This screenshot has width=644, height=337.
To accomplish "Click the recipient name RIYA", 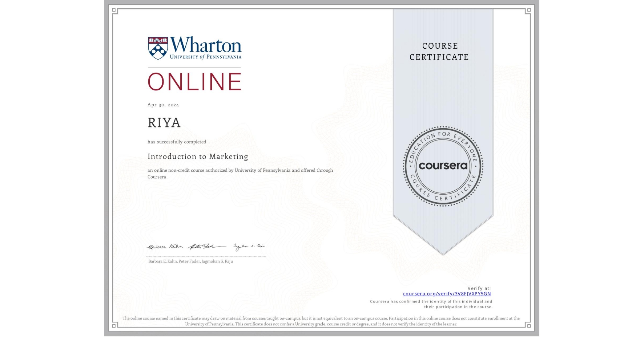I will 164,123.
